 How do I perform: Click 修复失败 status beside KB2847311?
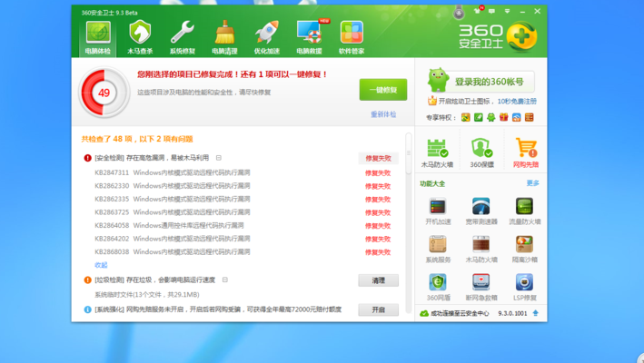(x=378, y=173)
